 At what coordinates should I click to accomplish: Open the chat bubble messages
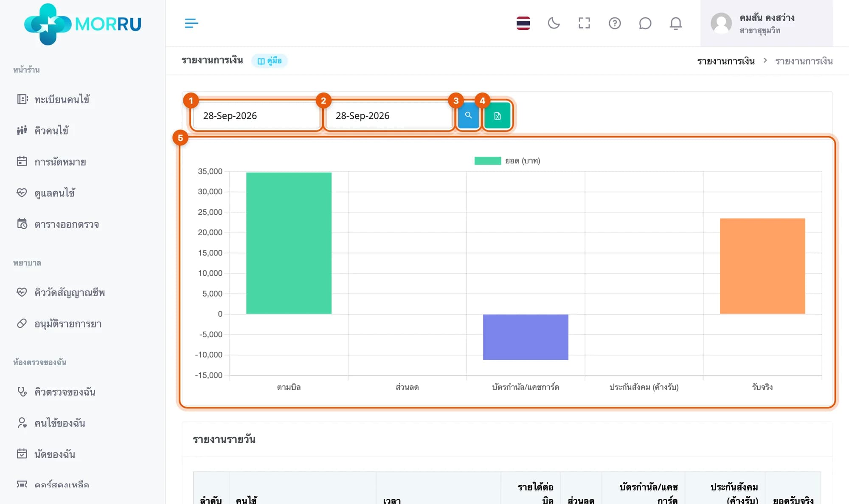pyautogui.click(x=645, y=23)
